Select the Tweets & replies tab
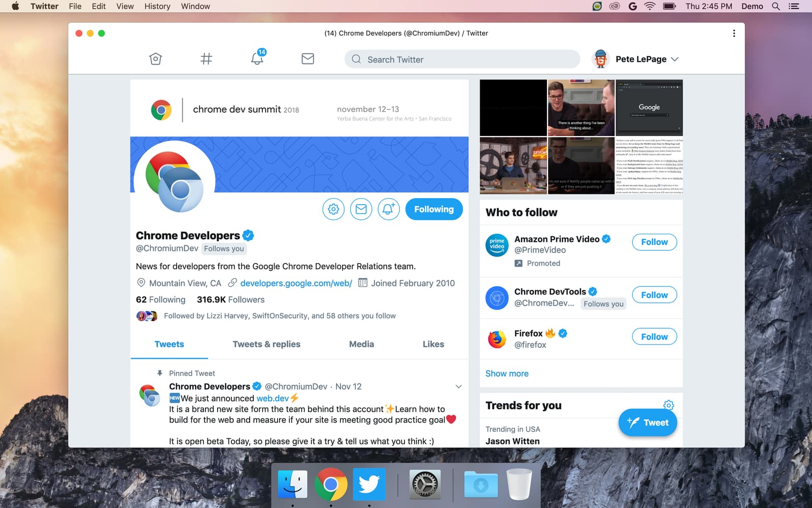 coord(266,344)
